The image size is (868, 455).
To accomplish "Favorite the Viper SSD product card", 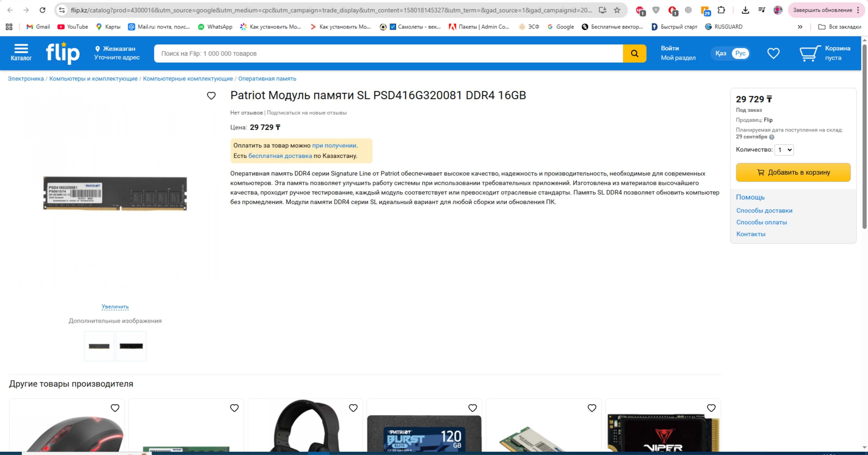I will pyautogui.click(x=711, y=408).
